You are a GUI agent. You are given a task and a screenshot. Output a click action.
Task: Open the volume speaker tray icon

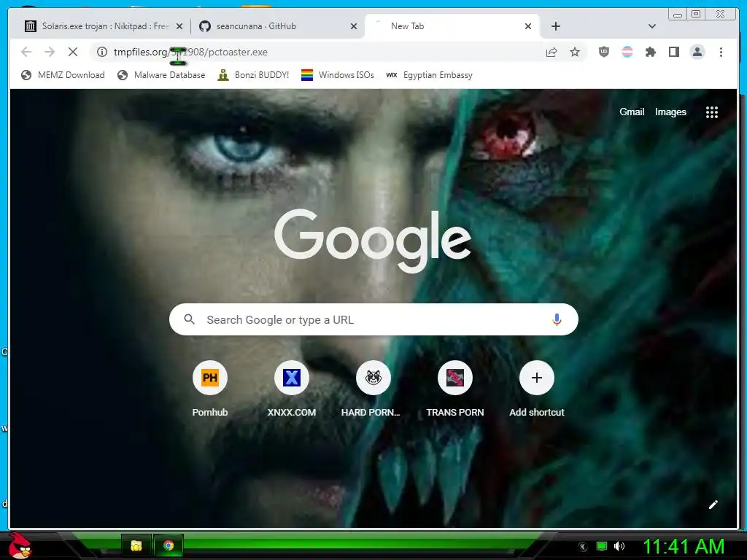pos(619,546)
